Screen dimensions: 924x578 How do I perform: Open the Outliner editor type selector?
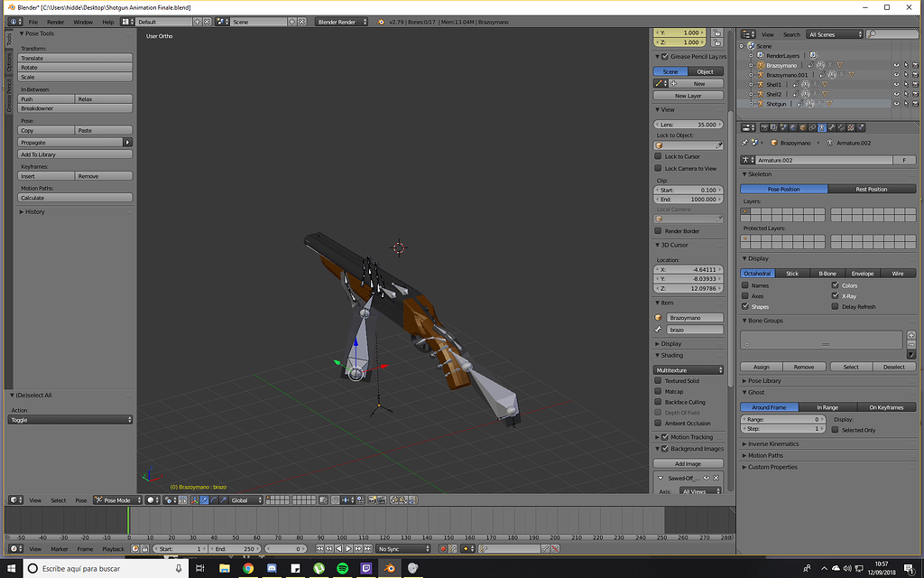coord(748,34)
